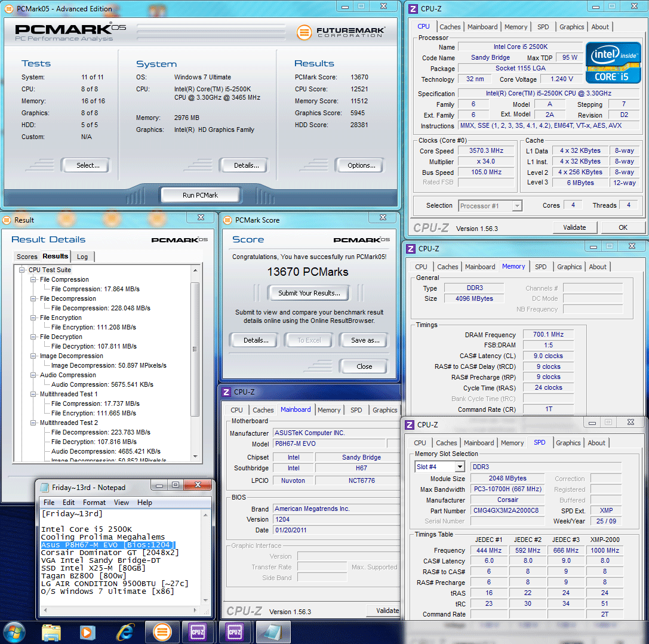The image size is (649, 644).
Task: Collapse CPU Test Suite tree node
Action: (x=21, y=270)
